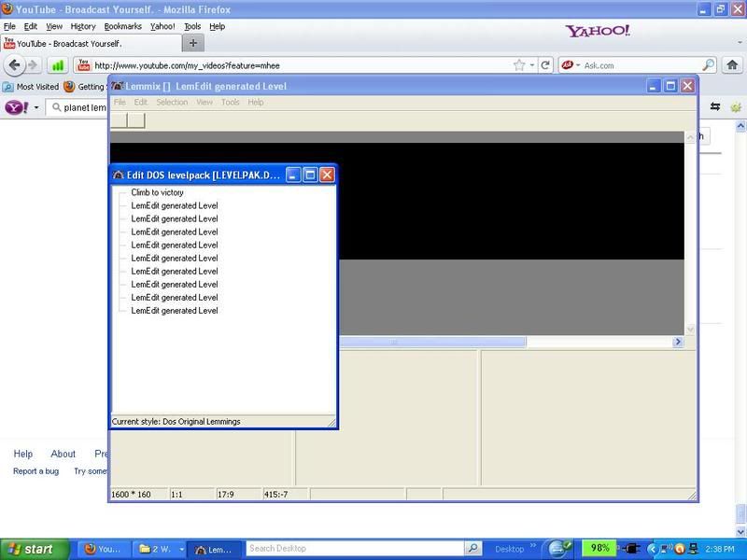This screenshot has width=747, height=560.
Task: Open Firefox's File menu
Action: click(x=9, y=27)
